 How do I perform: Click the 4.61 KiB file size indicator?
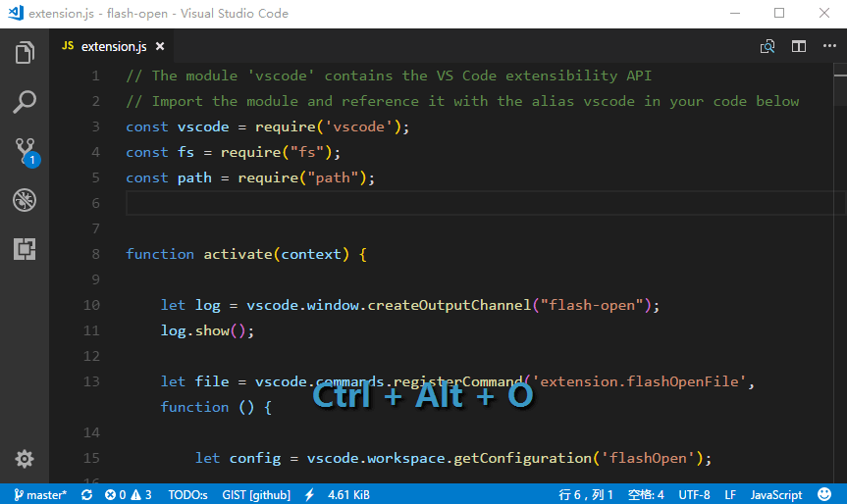(x=348, y=495)
